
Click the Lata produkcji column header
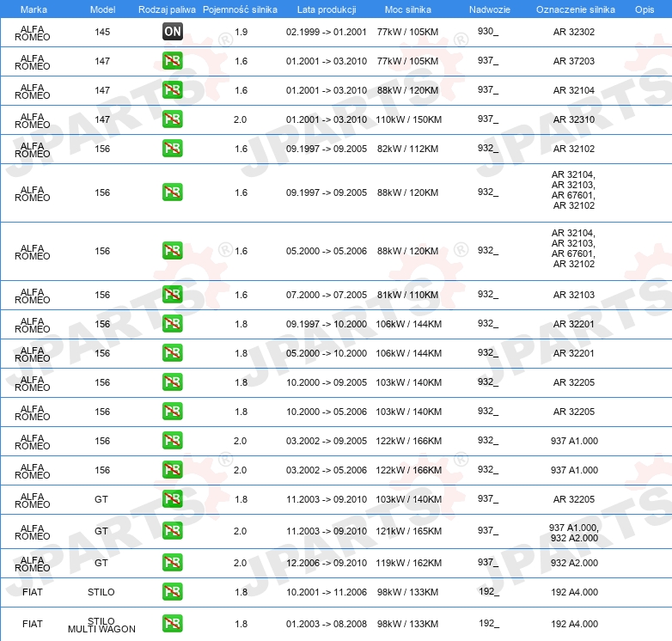(x=327, y=9)
